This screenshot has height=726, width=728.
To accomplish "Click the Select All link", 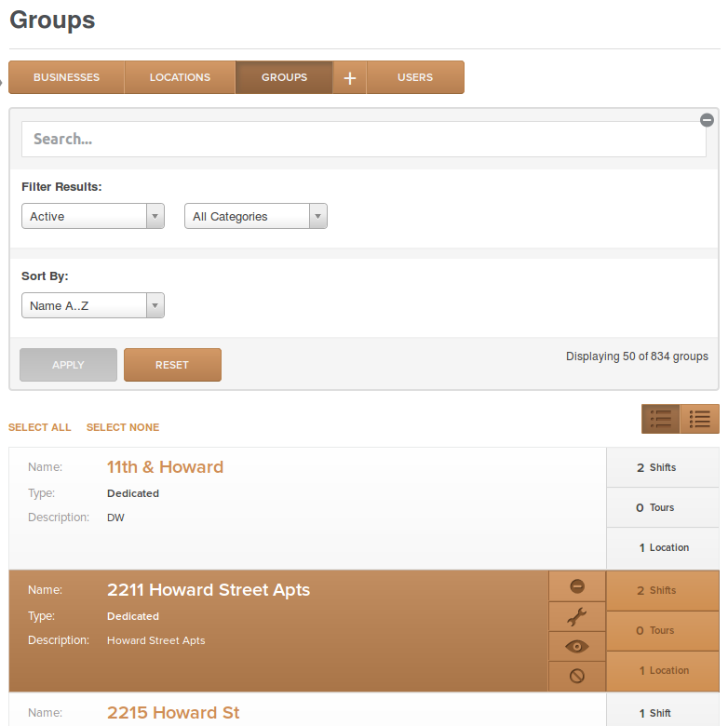I will (39, 427).
